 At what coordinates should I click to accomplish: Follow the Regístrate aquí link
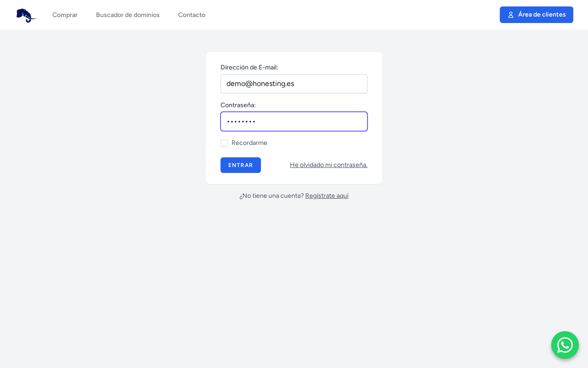pos(327,196)
